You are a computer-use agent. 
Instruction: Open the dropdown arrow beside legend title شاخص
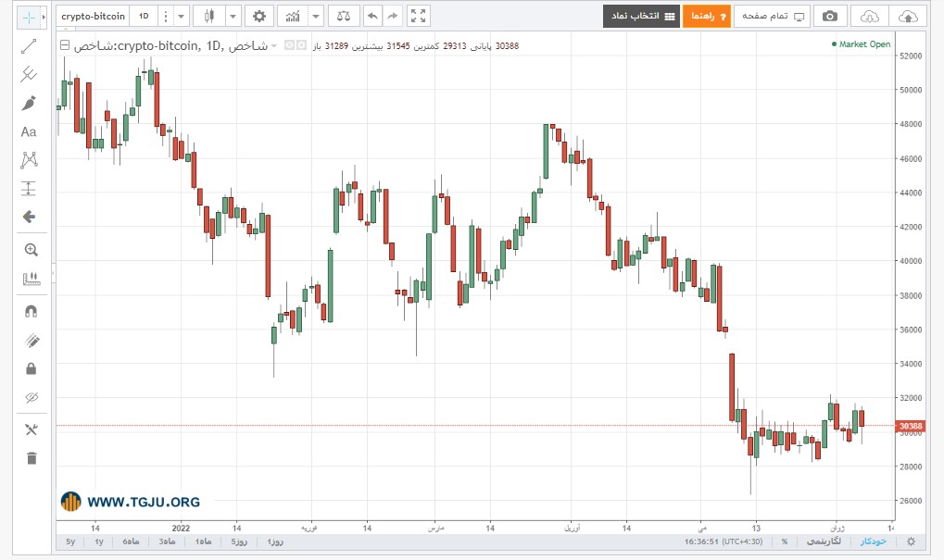point(274,45)
